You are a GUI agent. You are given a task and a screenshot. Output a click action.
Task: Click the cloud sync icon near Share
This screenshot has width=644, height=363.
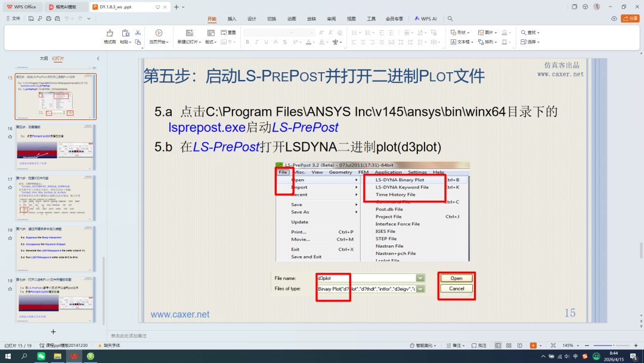coord(614,19)
